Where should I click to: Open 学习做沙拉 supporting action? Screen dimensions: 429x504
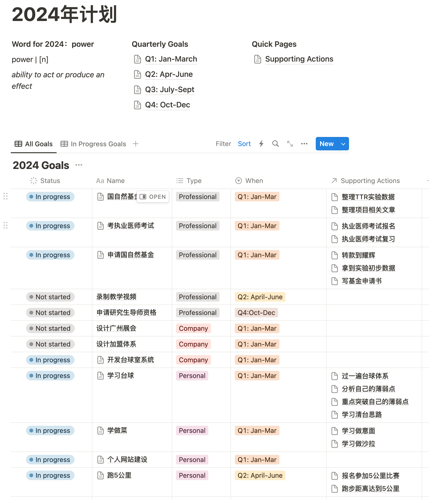(358, 444)
